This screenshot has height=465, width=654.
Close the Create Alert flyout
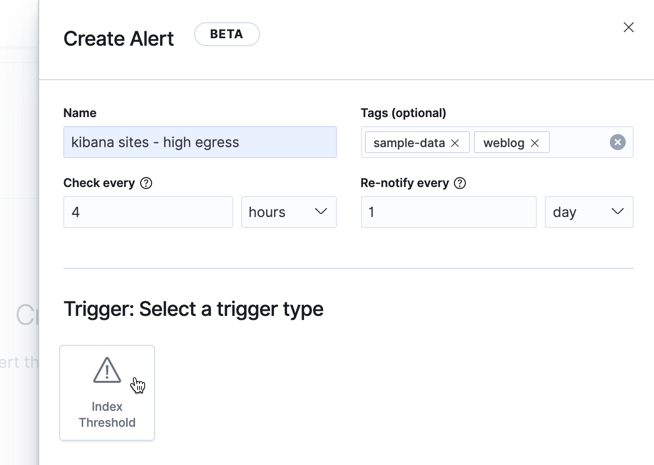pos(628,27)
